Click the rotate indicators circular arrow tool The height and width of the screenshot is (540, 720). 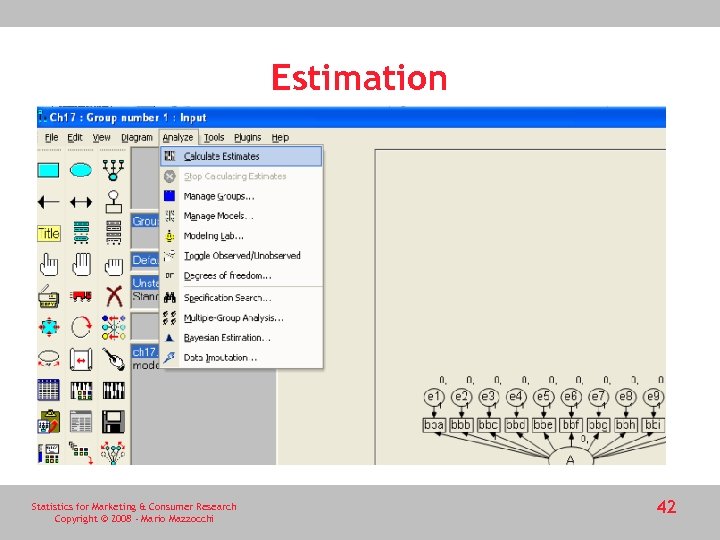[81, 327]
